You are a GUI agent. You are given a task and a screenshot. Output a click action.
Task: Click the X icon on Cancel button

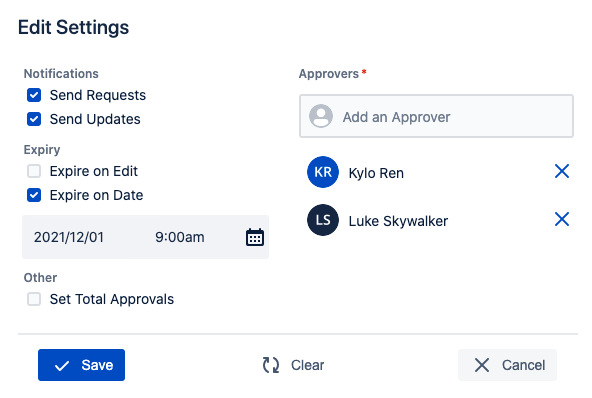tap(482, 365)
